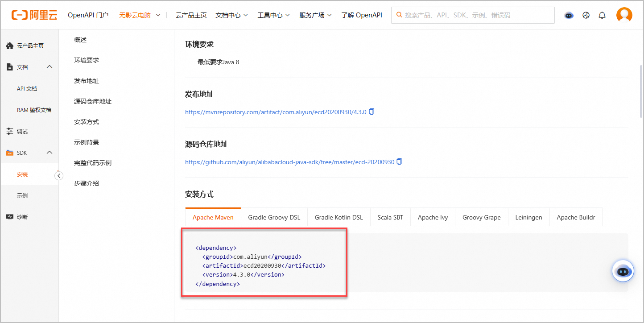
Task: Open RAM 鉴权文档 in sidebar
Action: pyautogui.click(x=34, y=110)
